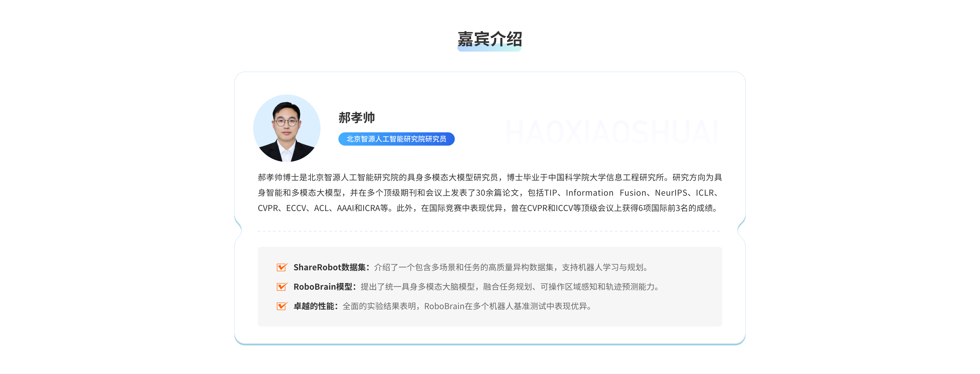Image resolution: width=980 pixels, height=374 pixels.
Task: Click the checkmark icon beside RoboBrain模型
Action: [282, 287]
